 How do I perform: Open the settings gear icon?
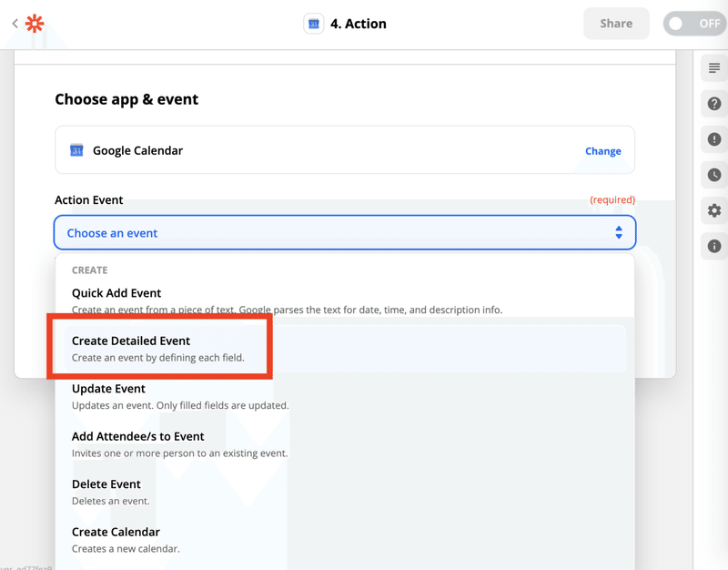tap(714, 210)
